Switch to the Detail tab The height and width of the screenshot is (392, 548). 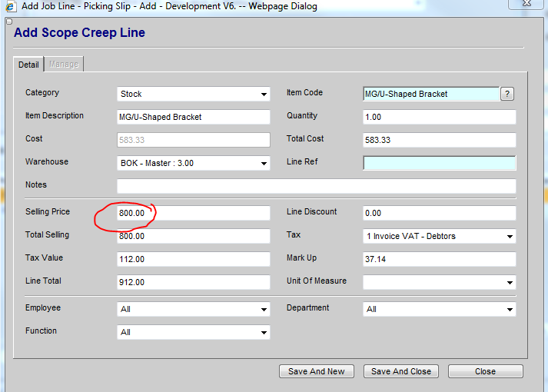[x=28, y=65]
